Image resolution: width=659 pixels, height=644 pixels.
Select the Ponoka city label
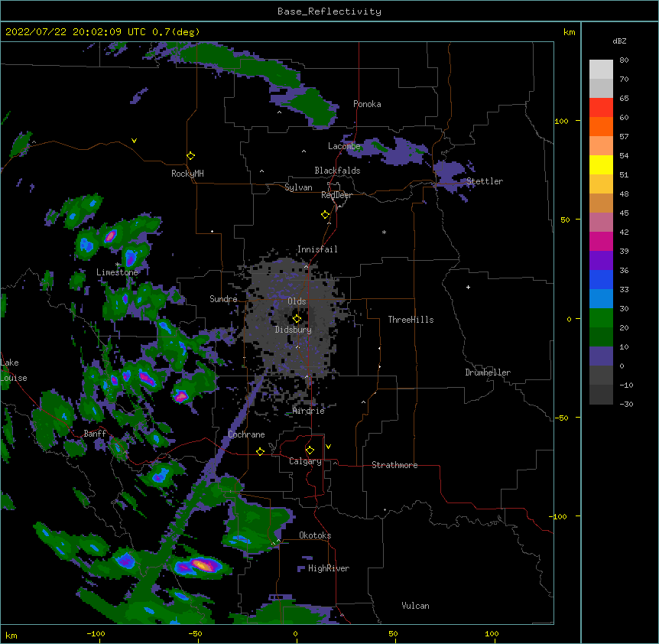[x=367, y=104]
